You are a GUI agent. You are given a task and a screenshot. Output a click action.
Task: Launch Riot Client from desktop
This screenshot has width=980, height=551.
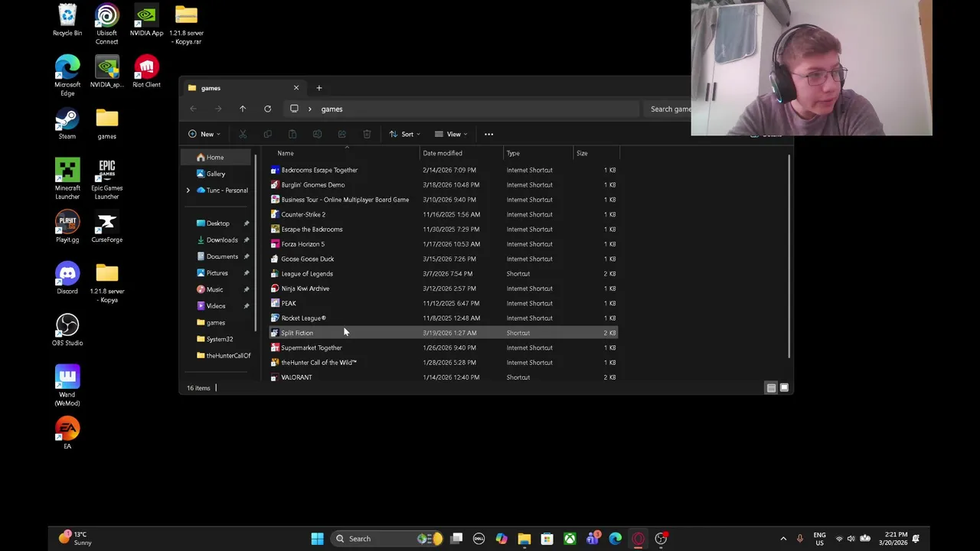click(146, 72)
